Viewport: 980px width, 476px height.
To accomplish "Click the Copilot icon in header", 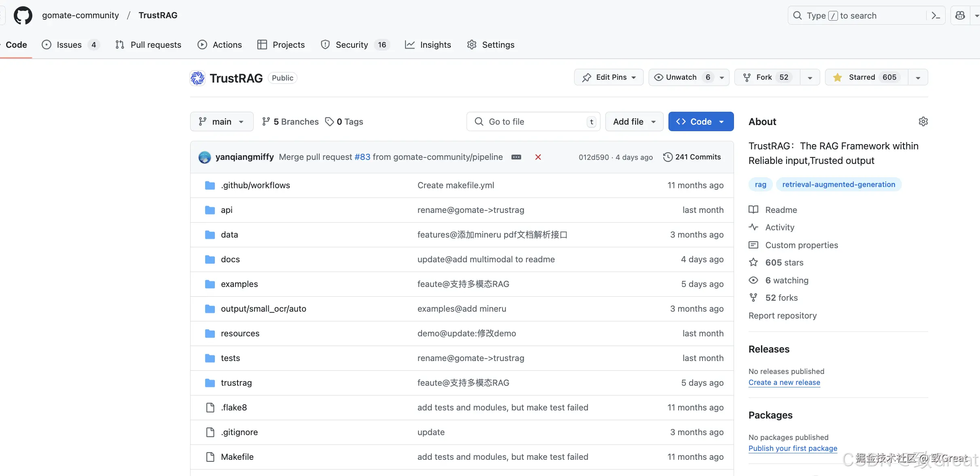I will 960,15.
